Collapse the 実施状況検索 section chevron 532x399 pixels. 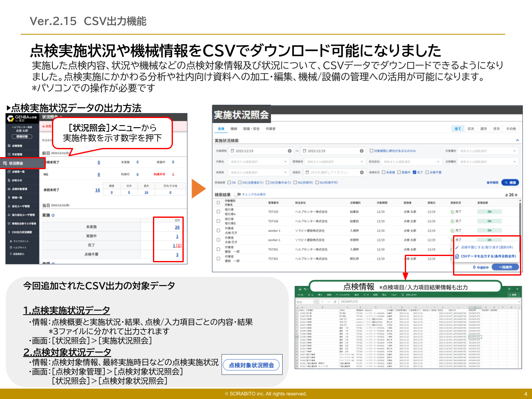tap(517, 140)
